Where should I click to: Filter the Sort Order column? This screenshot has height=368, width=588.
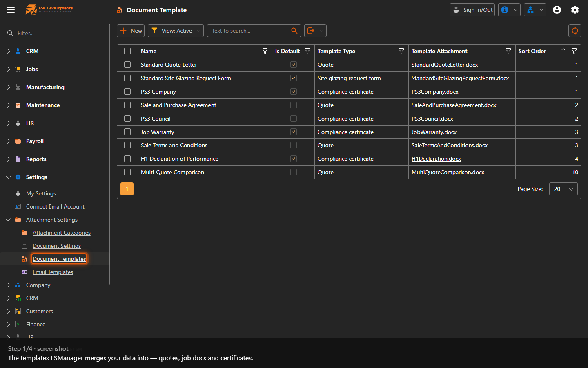[574, 51]
